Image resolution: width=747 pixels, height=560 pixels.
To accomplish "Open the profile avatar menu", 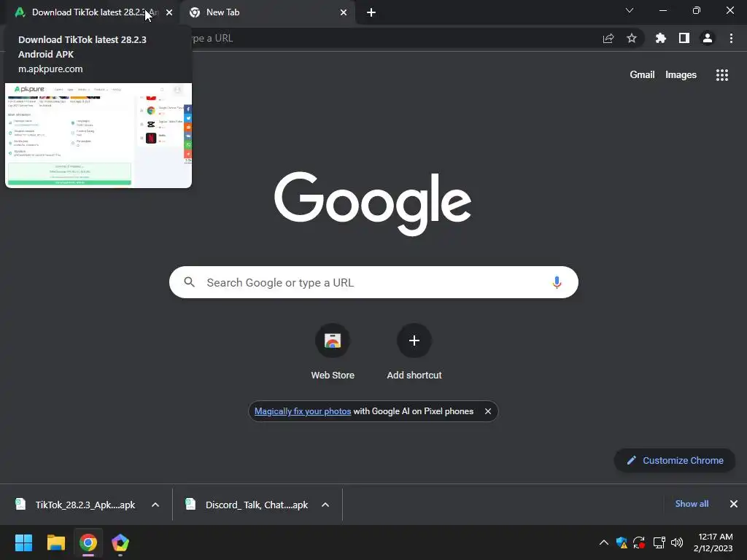I will [708, 38].
